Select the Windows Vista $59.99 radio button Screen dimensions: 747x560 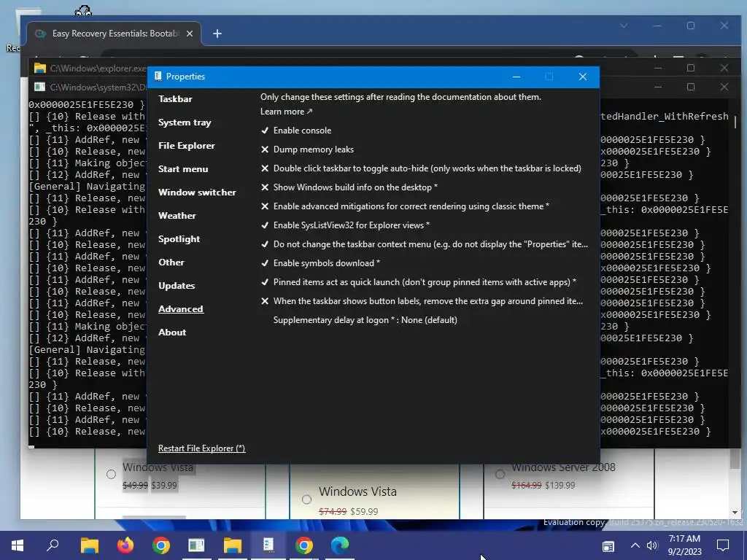[x=307, y=499]
